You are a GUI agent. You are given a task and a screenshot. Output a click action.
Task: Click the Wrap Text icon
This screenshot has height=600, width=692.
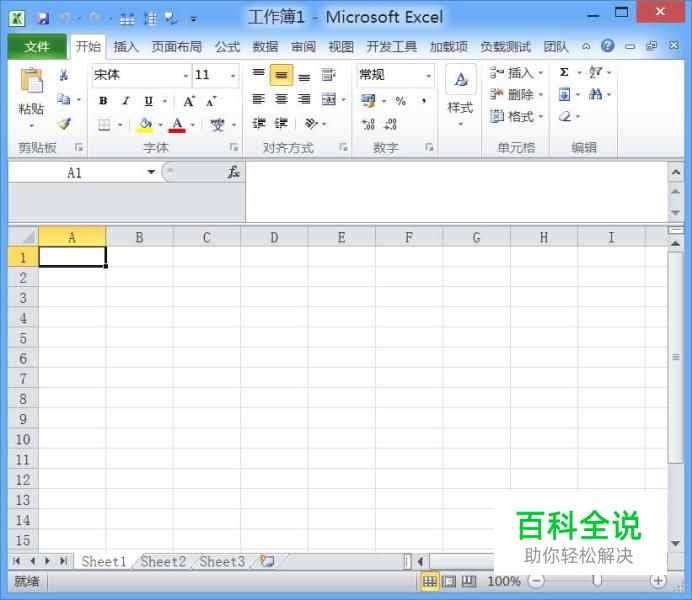click(328, 75)
